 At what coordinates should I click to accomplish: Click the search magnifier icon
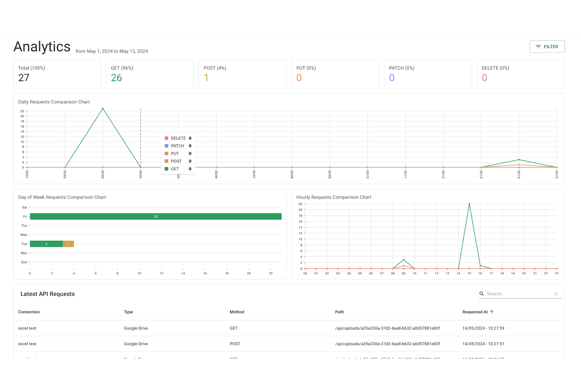point(482,294)
